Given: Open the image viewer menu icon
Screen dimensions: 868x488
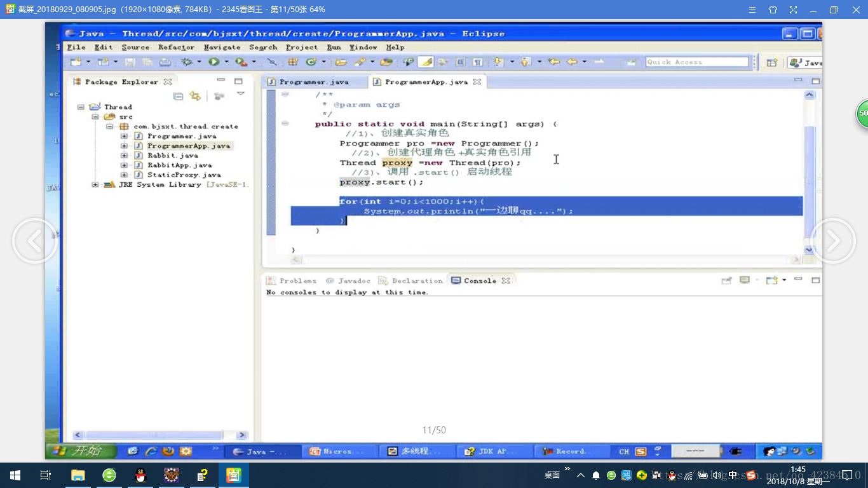Looking at the screenshot, I should 752,10.
